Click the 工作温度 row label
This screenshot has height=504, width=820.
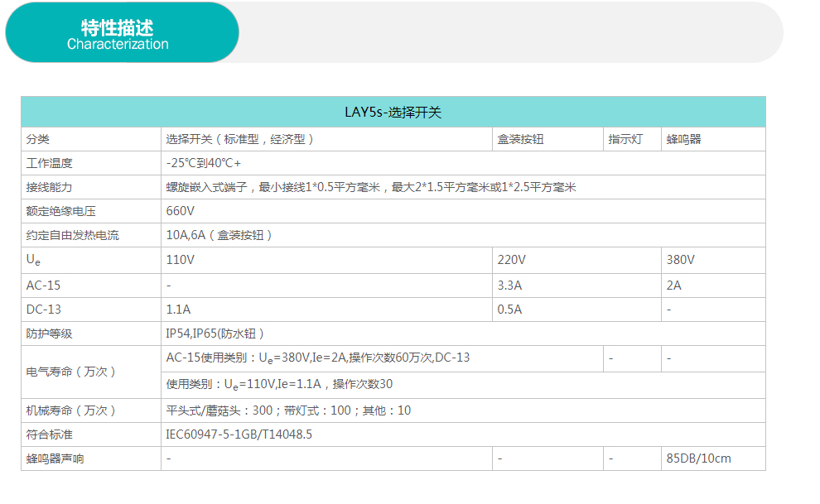point(50,163)
